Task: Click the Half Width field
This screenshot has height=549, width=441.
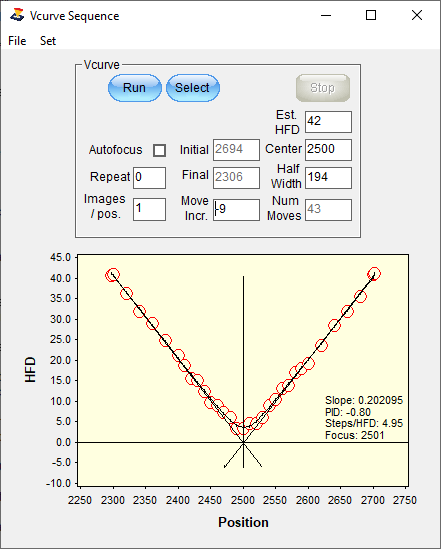Action: [328, 178]
